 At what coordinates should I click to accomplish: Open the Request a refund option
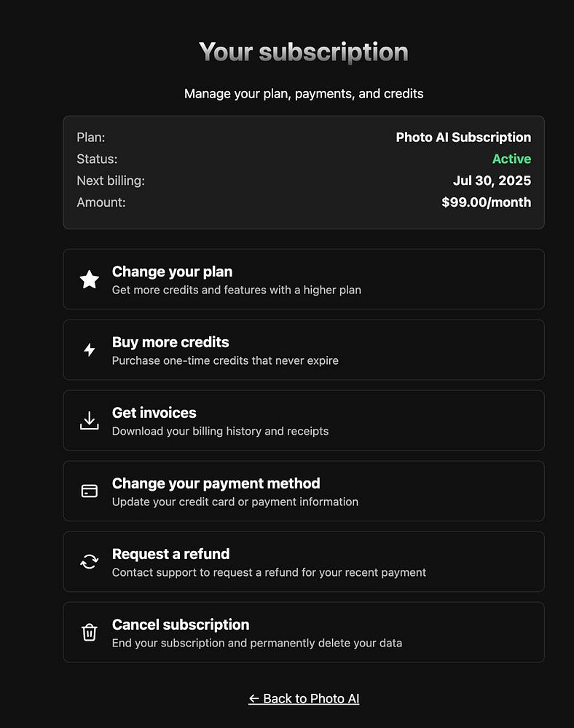[170, 554]
